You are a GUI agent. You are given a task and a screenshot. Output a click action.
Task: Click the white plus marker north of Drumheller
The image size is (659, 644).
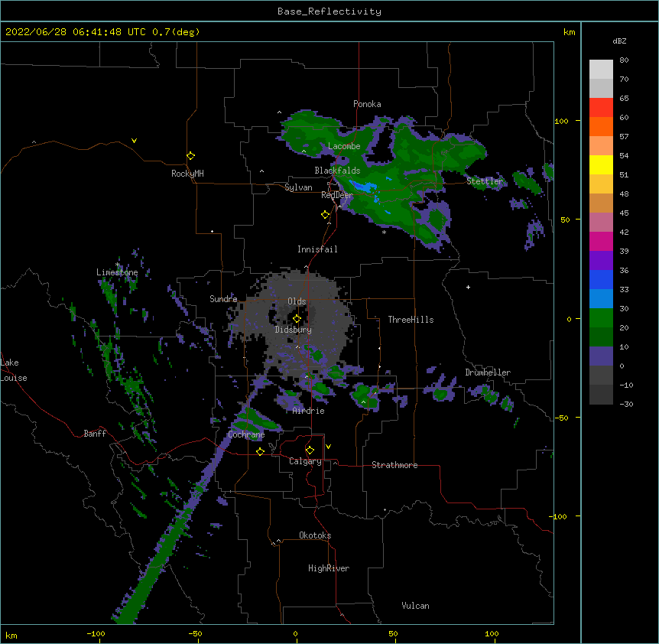pos(468,287)
